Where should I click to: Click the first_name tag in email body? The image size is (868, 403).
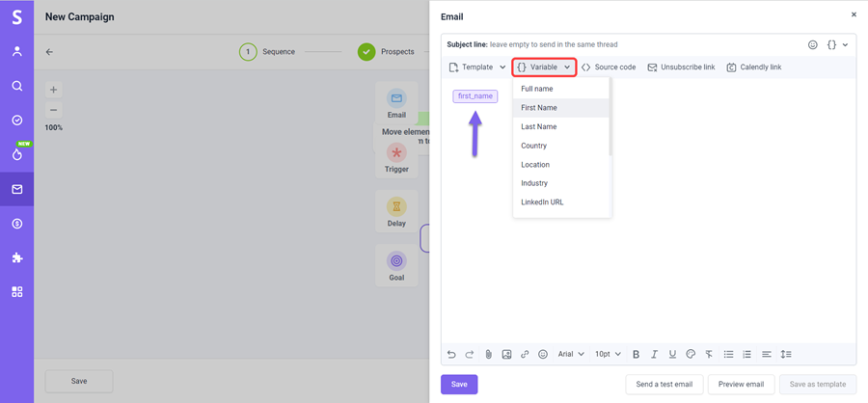point(475,95)
